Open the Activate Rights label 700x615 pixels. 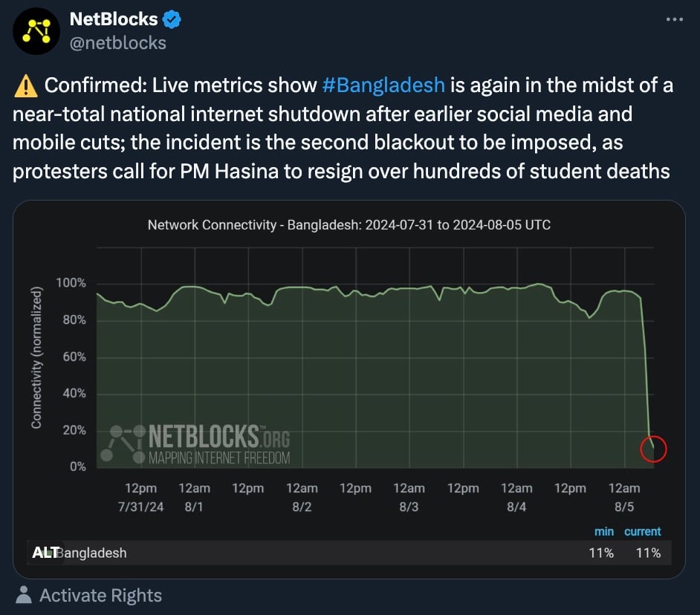(x=100, y=596)
